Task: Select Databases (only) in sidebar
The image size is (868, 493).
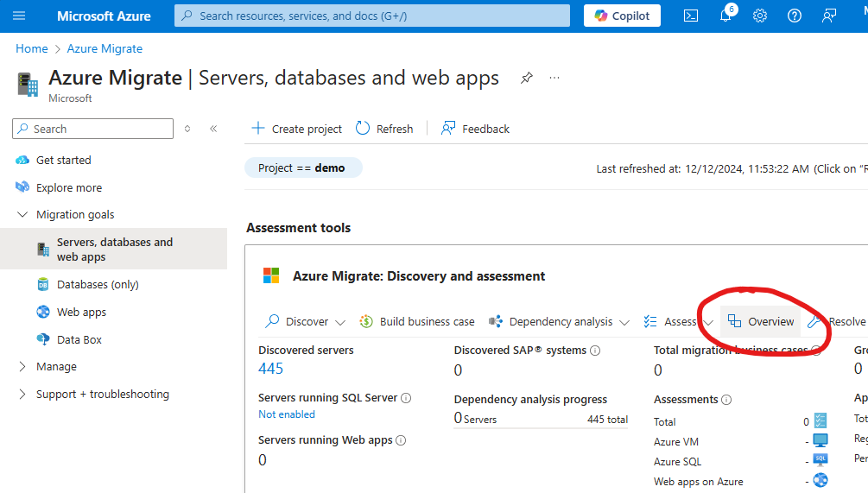Action: [98, 284]
